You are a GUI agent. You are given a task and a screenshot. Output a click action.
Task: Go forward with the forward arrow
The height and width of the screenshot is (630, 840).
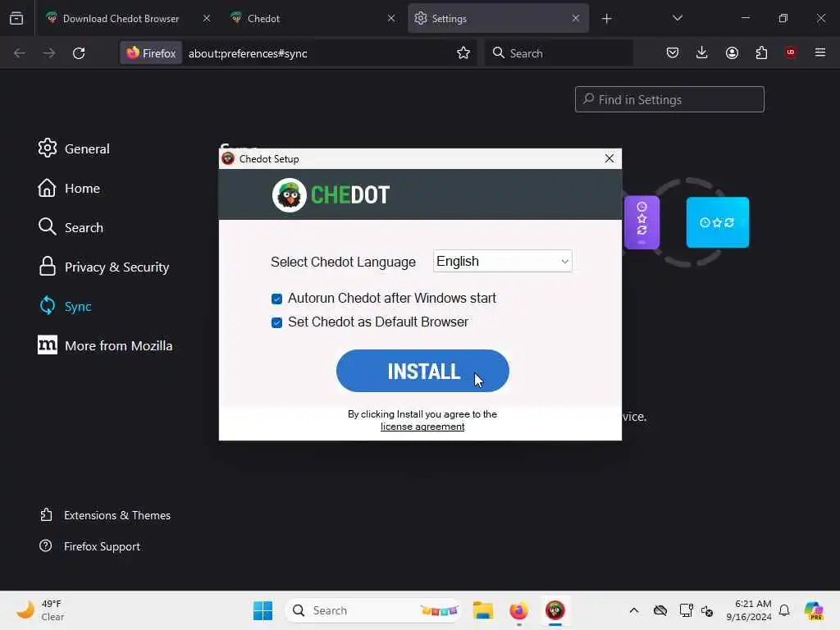48,53
